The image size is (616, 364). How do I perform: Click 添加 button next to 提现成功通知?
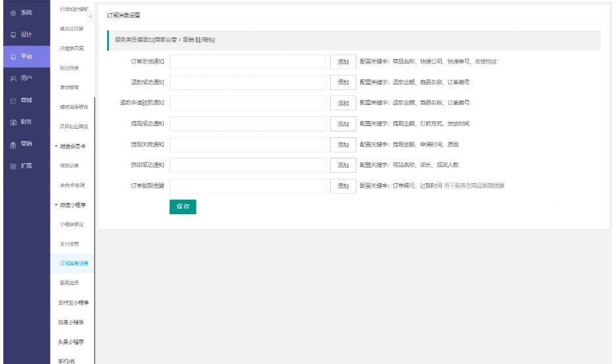click(343, 124)
